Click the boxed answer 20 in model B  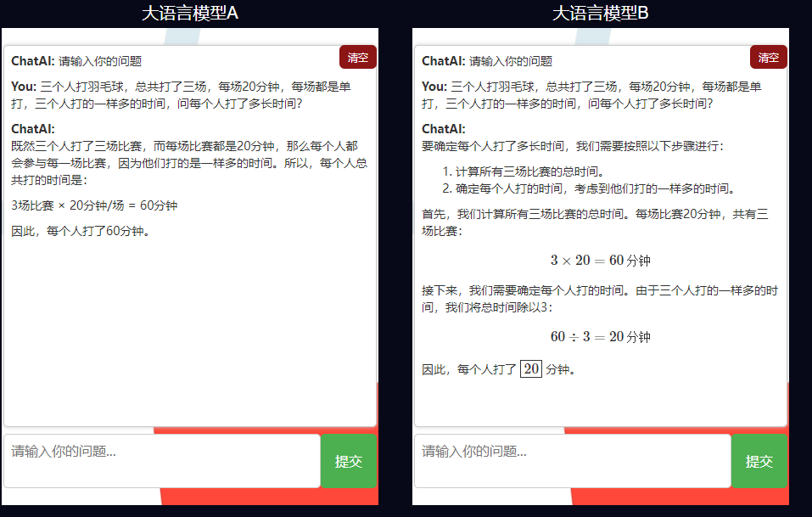[x=531, y=368]
